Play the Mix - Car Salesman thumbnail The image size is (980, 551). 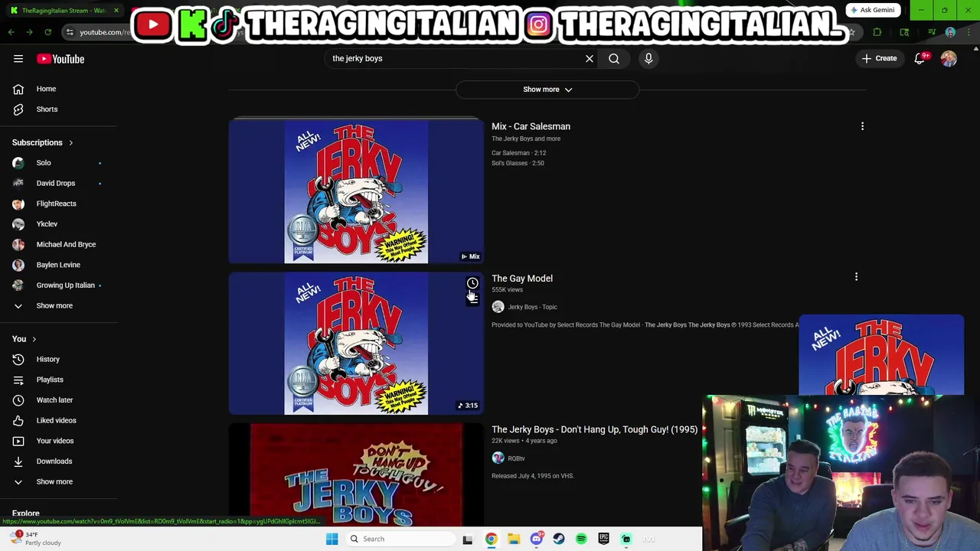click(x=356, y=191)
